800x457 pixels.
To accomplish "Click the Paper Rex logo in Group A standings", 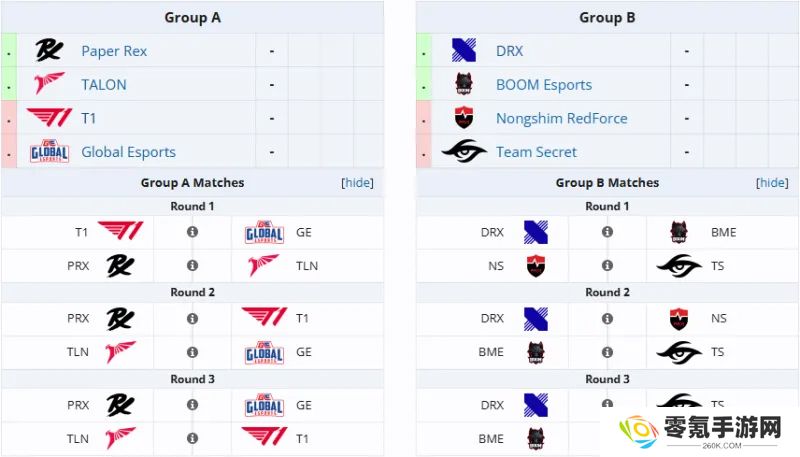I will (49, 50).
